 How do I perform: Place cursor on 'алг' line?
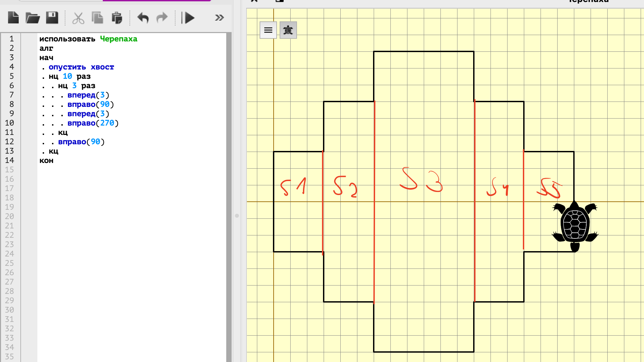[46, 48]
